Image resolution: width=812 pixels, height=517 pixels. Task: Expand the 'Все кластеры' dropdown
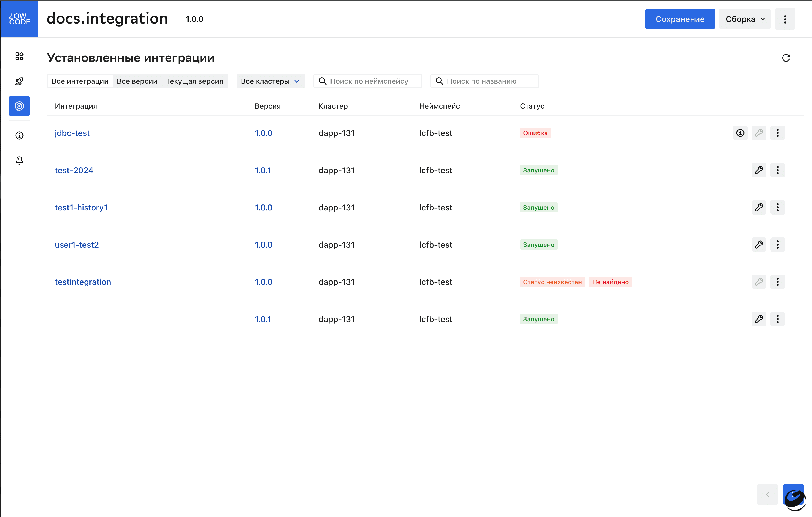[x=270, y=81]
